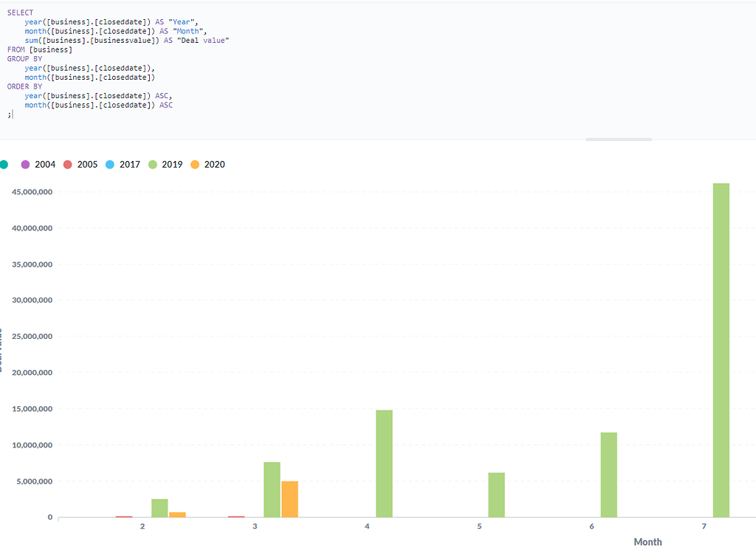Image resolution: width=756 pixels, height=550 pixels.
Task: Click the SELECT keyword in the query editor
Action: 20,12
